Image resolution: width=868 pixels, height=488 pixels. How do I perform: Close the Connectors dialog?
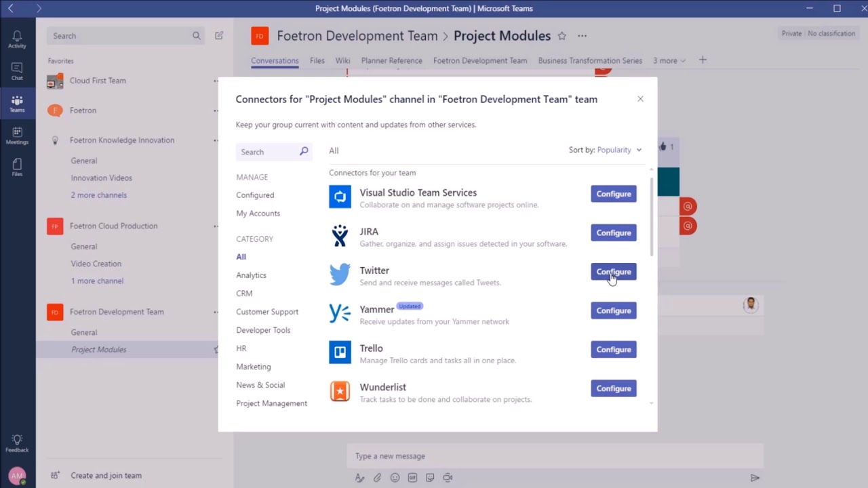click(640, 99)
